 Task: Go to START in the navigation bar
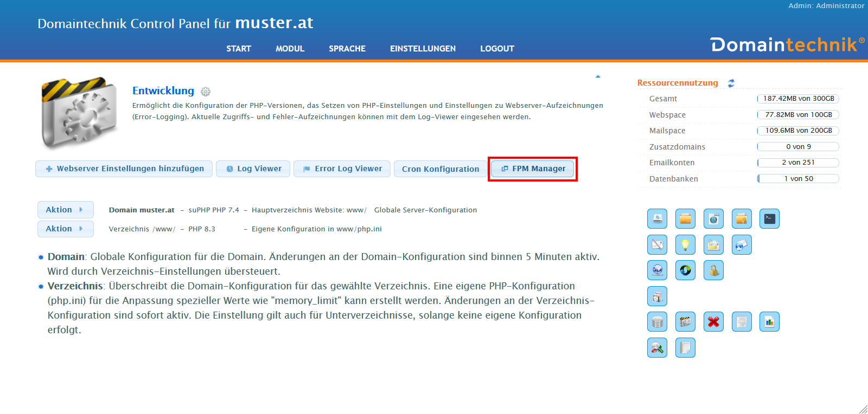point(239,49)
